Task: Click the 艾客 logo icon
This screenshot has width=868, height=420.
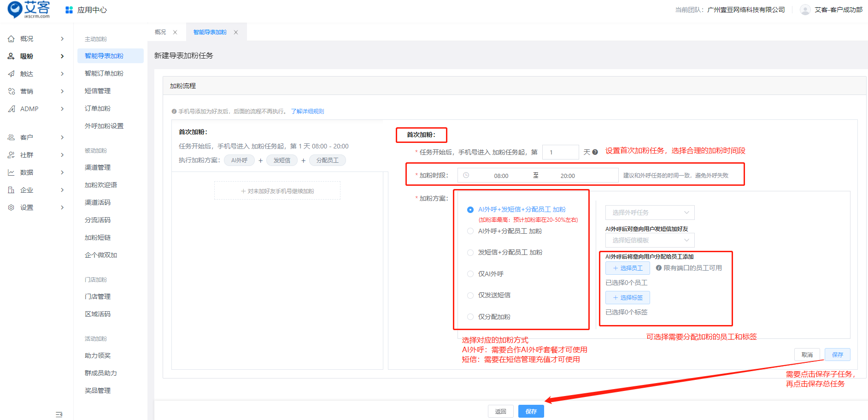Action: 16,9
